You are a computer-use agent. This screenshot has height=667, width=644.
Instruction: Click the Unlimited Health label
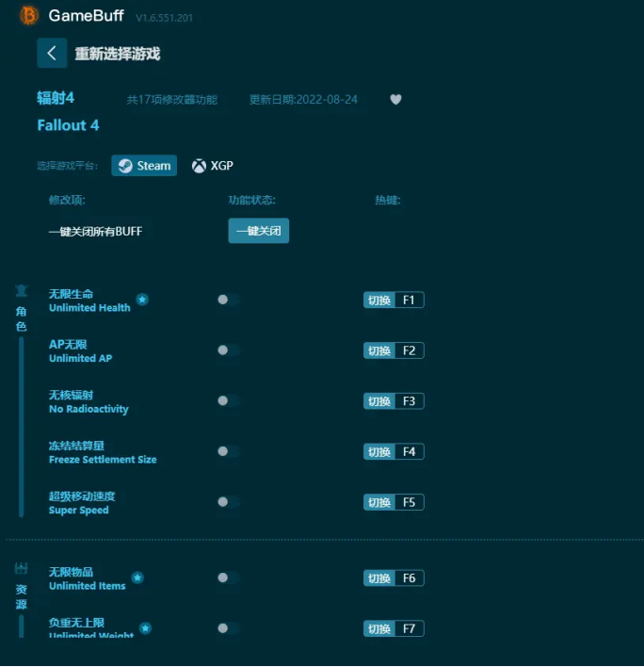tap(89, 307)
